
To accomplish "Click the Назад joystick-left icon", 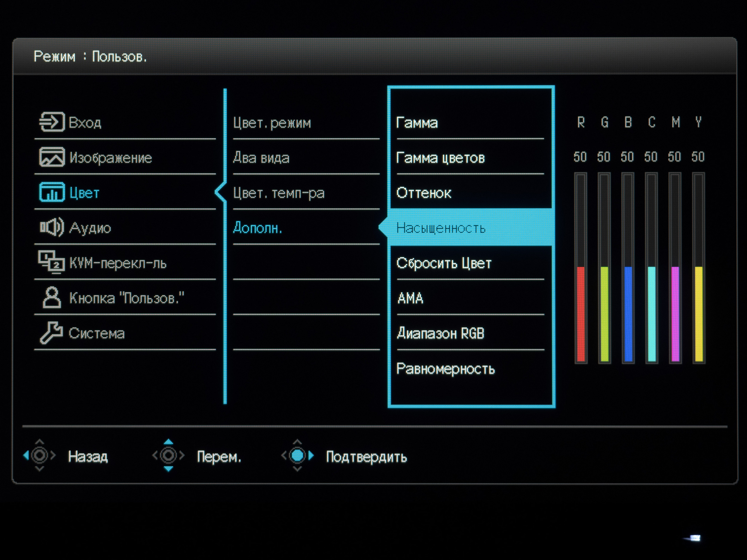I will [39, 456].
